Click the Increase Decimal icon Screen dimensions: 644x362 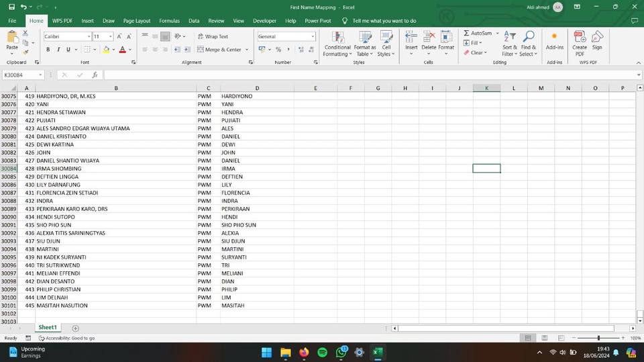click(301, 50)
